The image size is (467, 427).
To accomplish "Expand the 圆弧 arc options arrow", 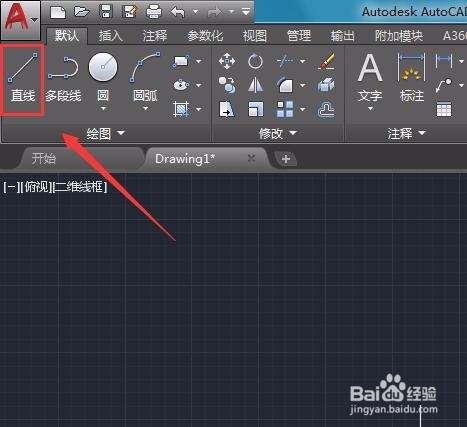I will click(x=145, y=109).
